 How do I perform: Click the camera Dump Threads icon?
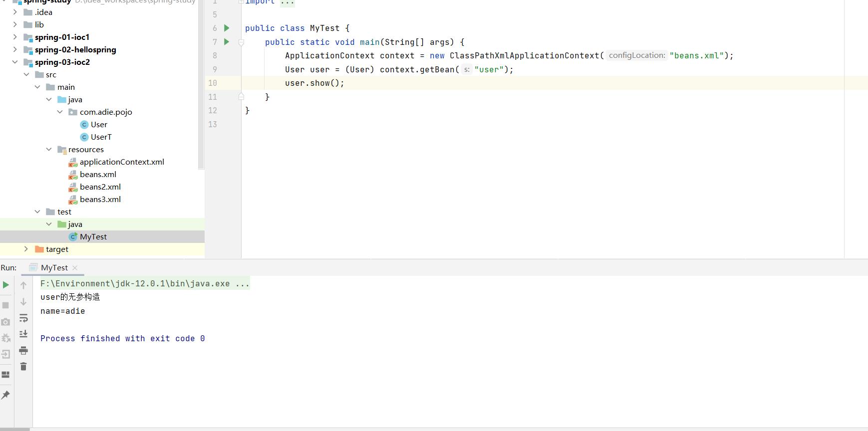pyautogui.click(x=5, y=322)
